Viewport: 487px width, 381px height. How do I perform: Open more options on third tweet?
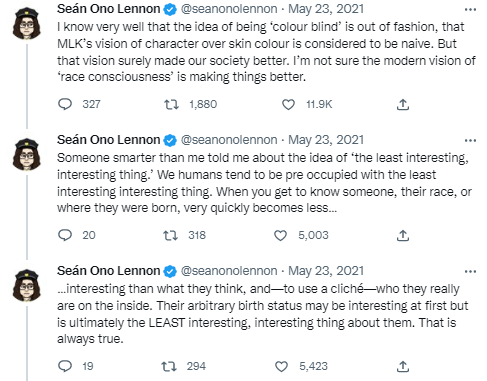coord(470,271)
